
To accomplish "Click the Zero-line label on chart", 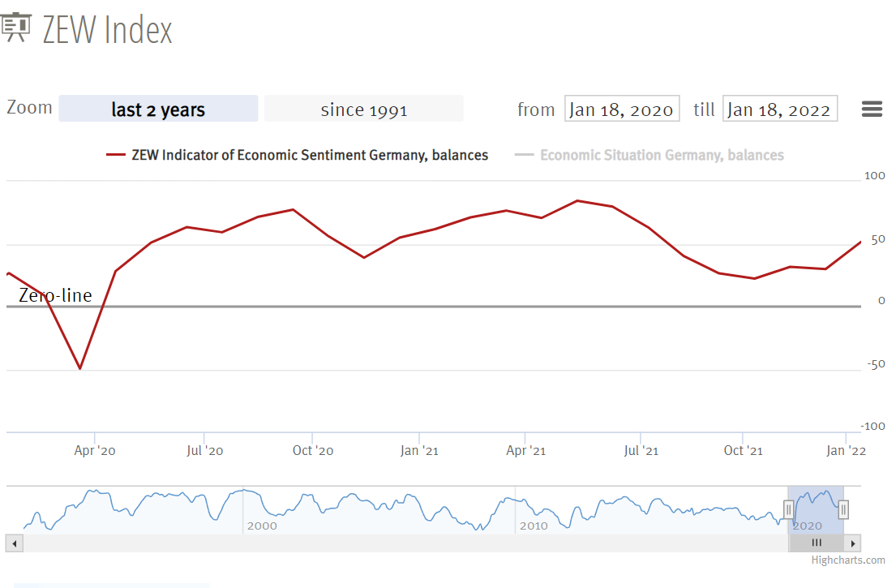I will pos(55,295).
